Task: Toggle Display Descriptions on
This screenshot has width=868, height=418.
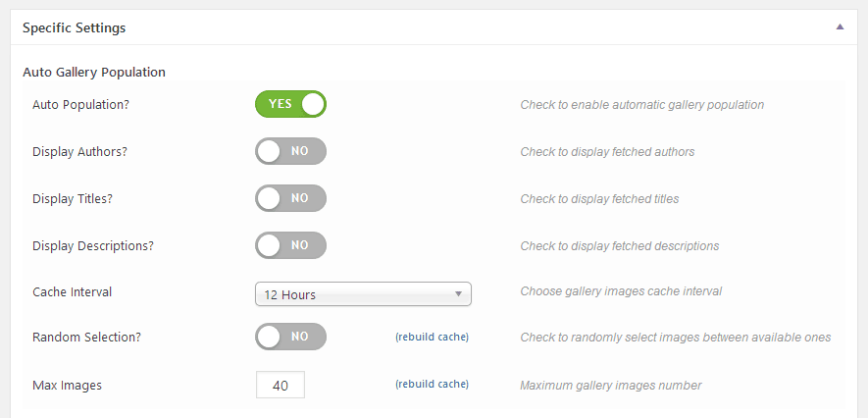Action: [290, 245]
